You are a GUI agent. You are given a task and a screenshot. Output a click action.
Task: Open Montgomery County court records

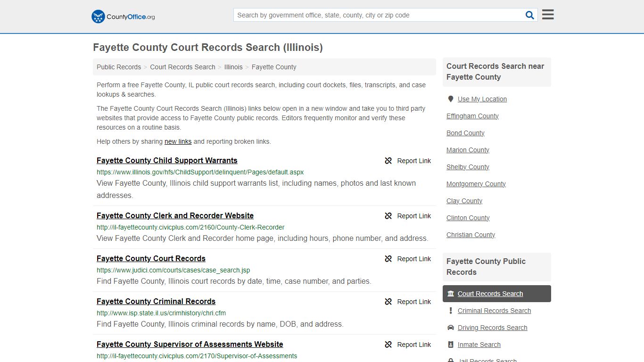(476, 184)
